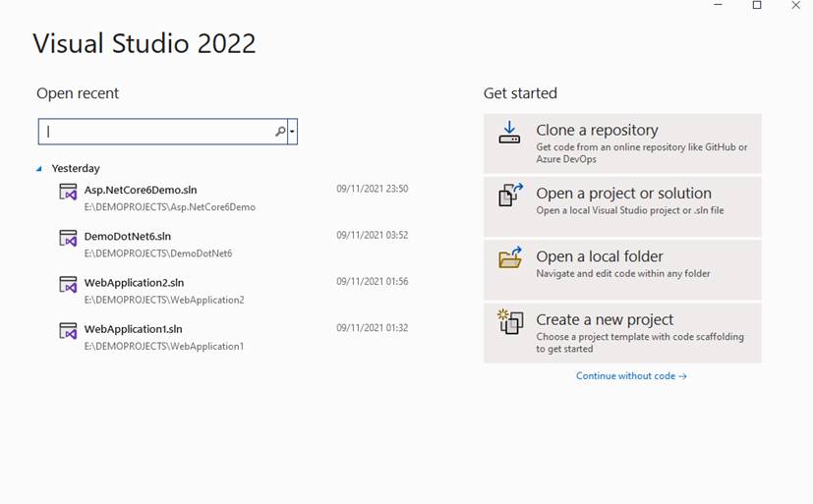
Task: Click the Clone a repository download icon
Action: 509,133
